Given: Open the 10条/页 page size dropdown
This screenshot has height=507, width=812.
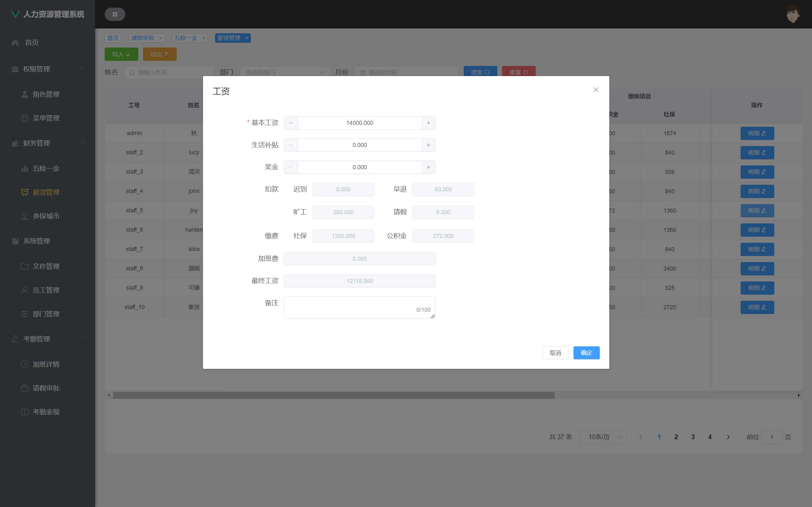Looking at the screenshot, I should tap(603, 437).
